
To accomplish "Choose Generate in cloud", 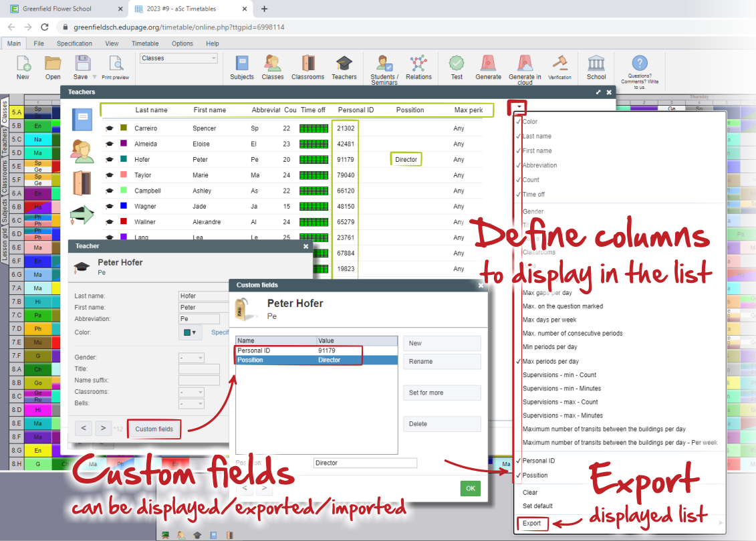I will point(525,70).
